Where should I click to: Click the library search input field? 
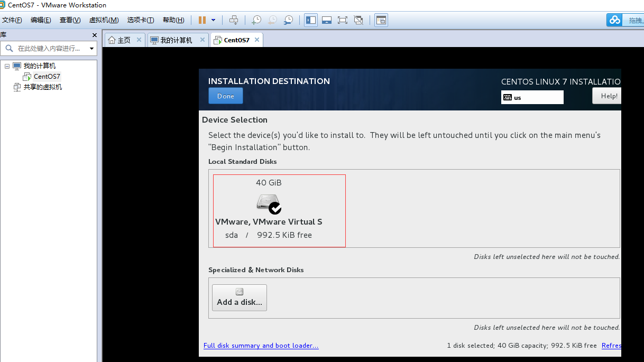point(48,49)
